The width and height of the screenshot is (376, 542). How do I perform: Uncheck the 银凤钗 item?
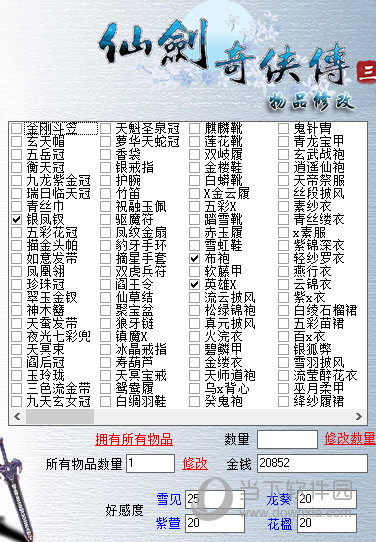point(16,219)
